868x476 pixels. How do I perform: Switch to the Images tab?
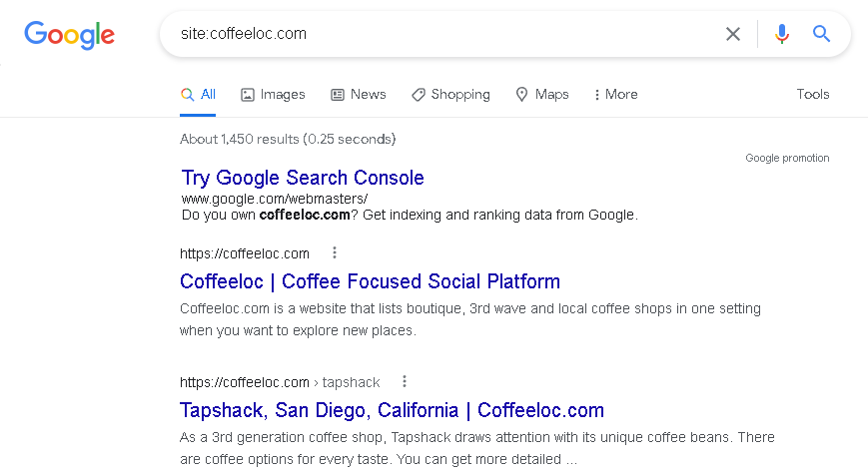(273, 95)
